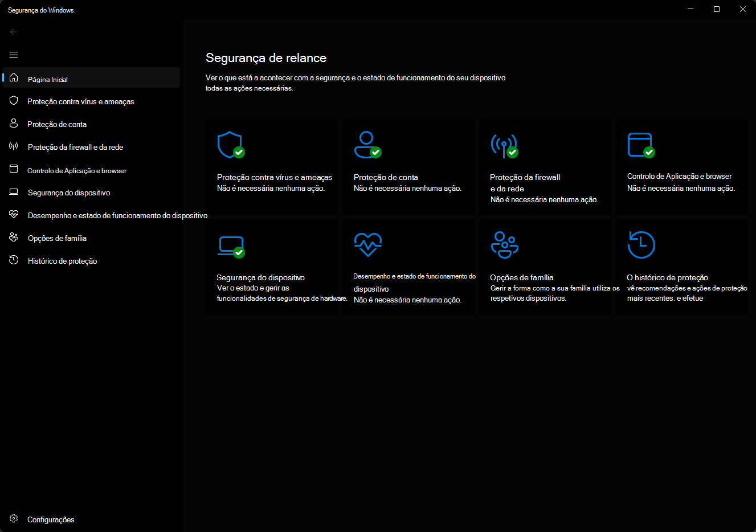Open the Desempenho e estado de funcionamento card title

coord(415,282)
